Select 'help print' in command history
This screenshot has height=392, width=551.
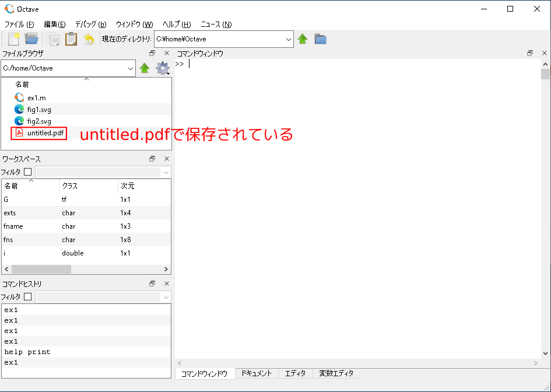tap(27, 352)
